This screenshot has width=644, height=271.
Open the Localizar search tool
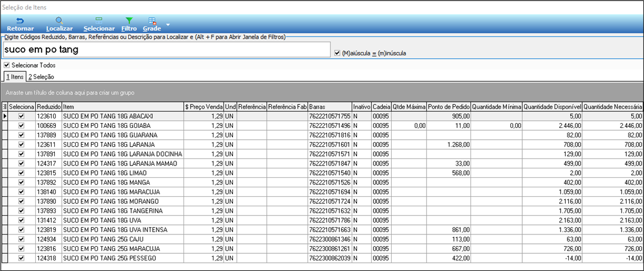pyautogui.click(x=59, y=24)
